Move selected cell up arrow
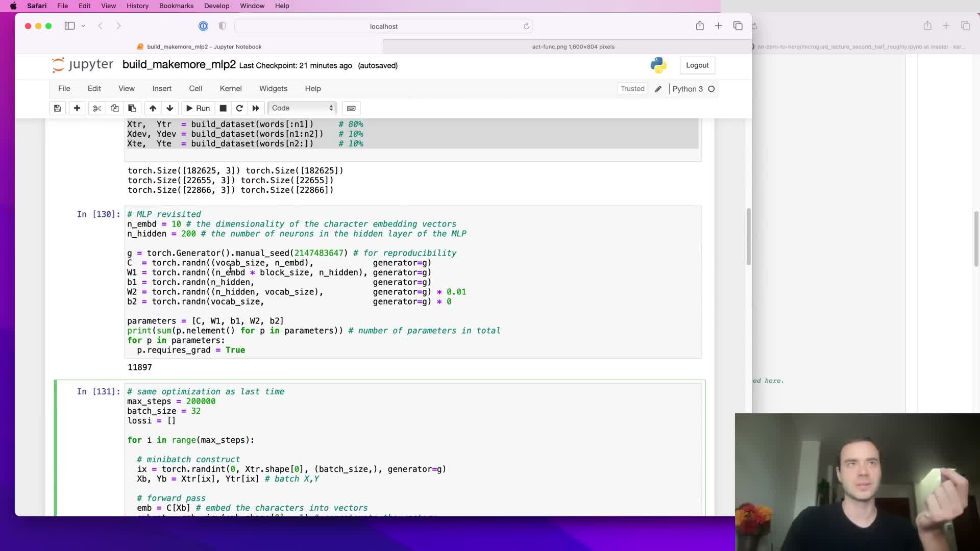Image resolution: width=980 pixels, height=551 pixels. pos(153,108)
